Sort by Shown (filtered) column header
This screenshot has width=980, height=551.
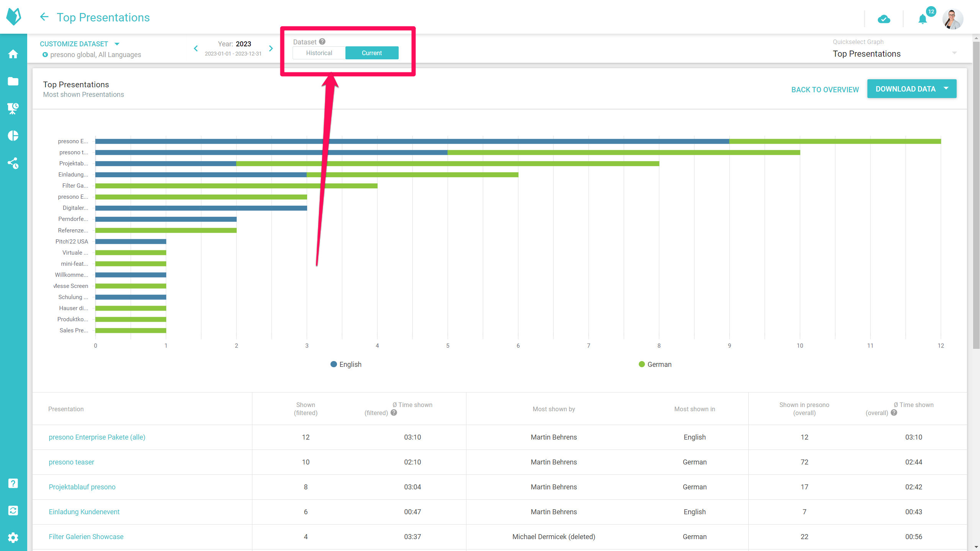(306, 409)
